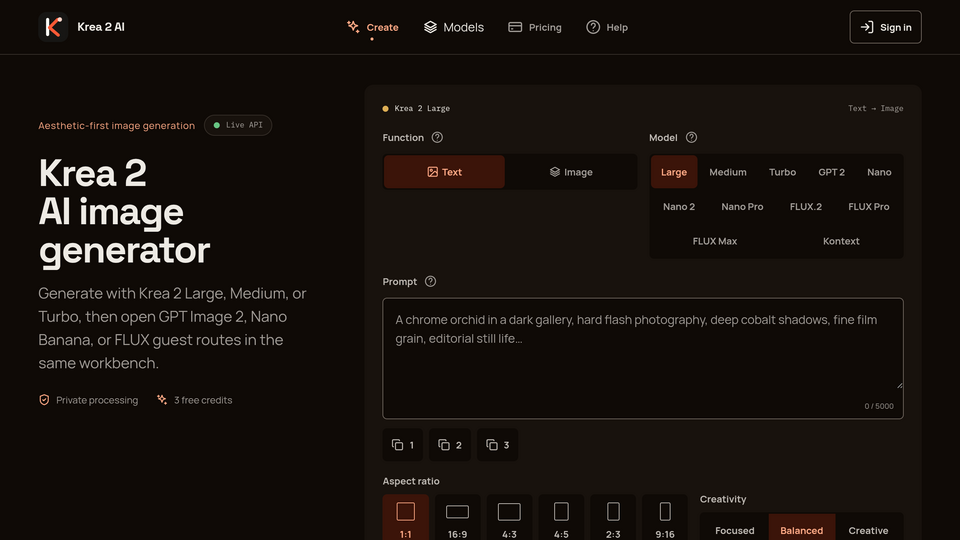
Task: Set image count to 2
Action: [x=450, y=445]
